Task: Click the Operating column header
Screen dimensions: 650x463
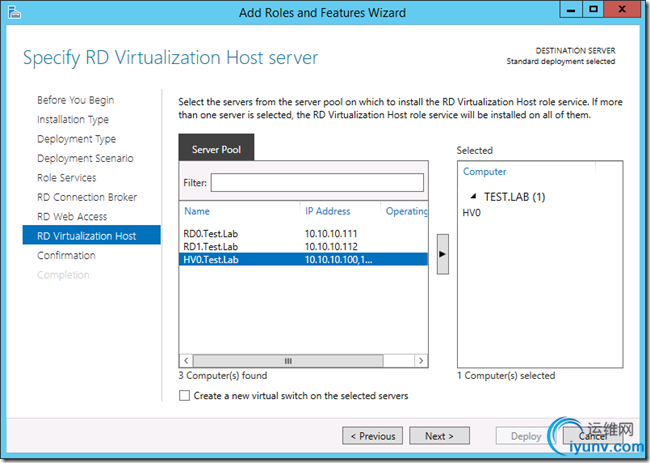Action: click(406, 211)
